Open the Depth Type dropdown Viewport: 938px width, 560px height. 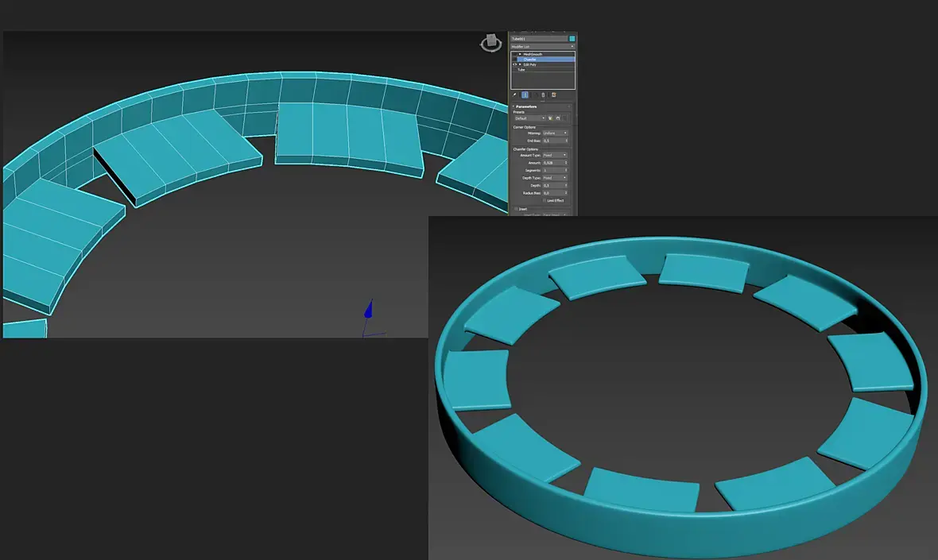[x=555, y=178]
